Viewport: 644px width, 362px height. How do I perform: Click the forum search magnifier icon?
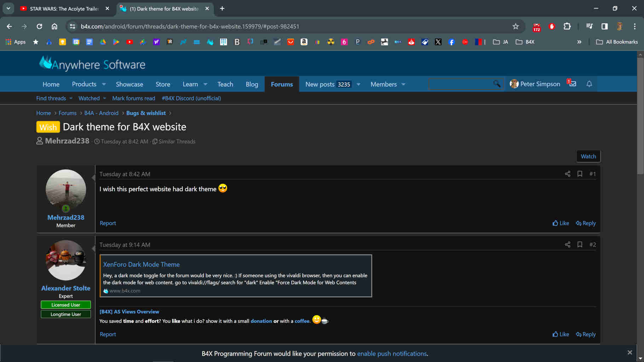pos(497,84)
